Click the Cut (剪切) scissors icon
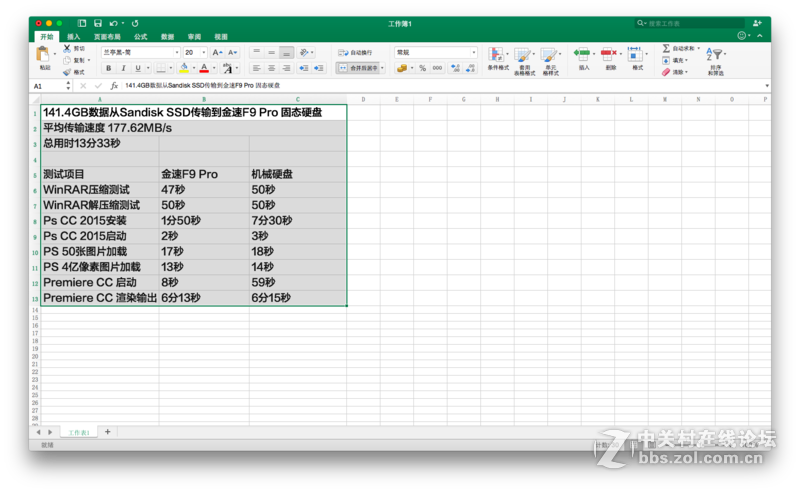This screenshot has width=800, height=492. [67, 48]
